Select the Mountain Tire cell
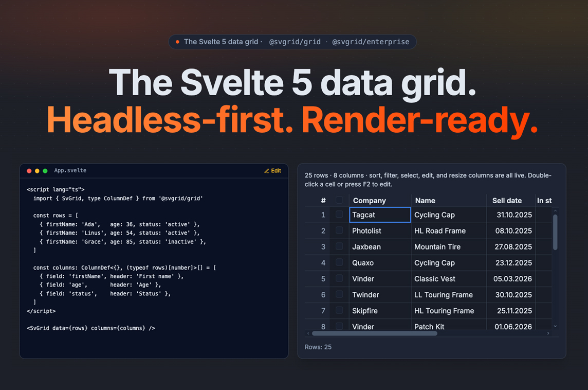 (449, 246)
